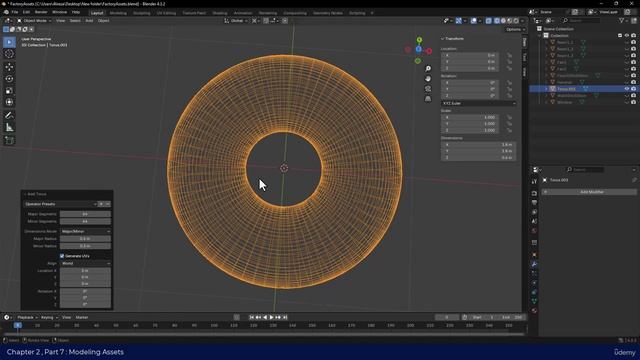This screenshot has height=360, width=640.
Task: Toggle the camera view icon
Action: point(428,89)
